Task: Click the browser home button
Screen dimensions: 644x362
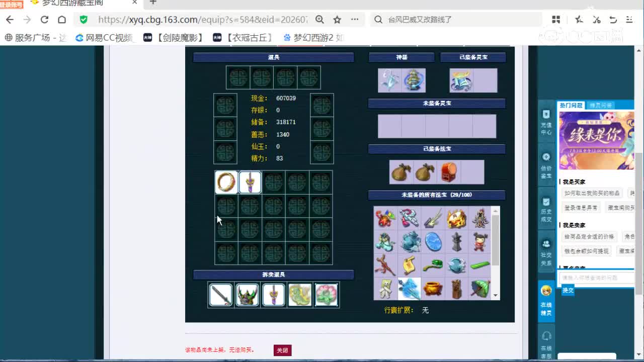Action: [x=62, y=20]
